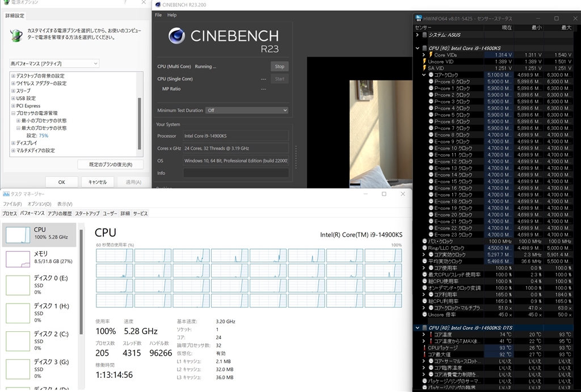Expand コア実効クロック row
581x392 pixels.
click(x=424, y=255)
